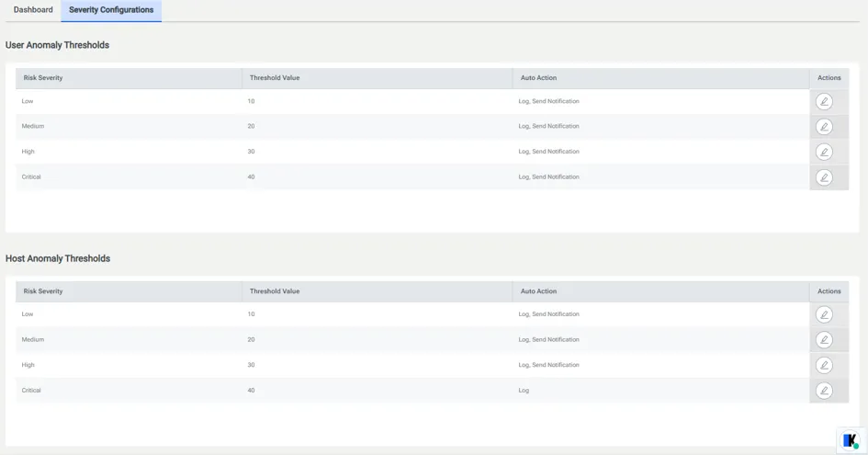The image size is (868, 455).
Task: Click Auto Action header in User Anomaly table
Action: click(538, 78)
